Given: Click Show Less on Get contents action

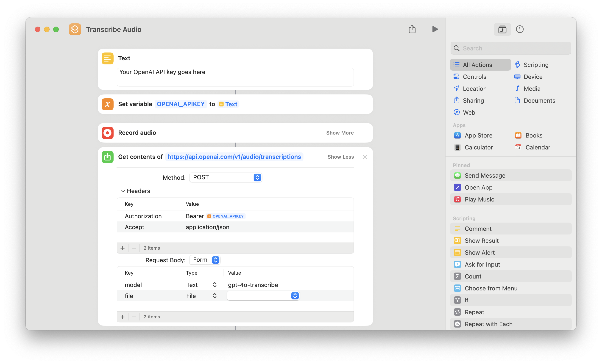Looking at the screenshot, I should pos(341,157).
